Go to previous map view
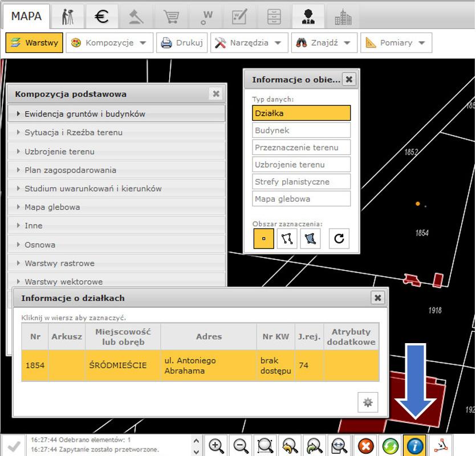This screenshot has width=476, height=456. click(x=290, y=446)
